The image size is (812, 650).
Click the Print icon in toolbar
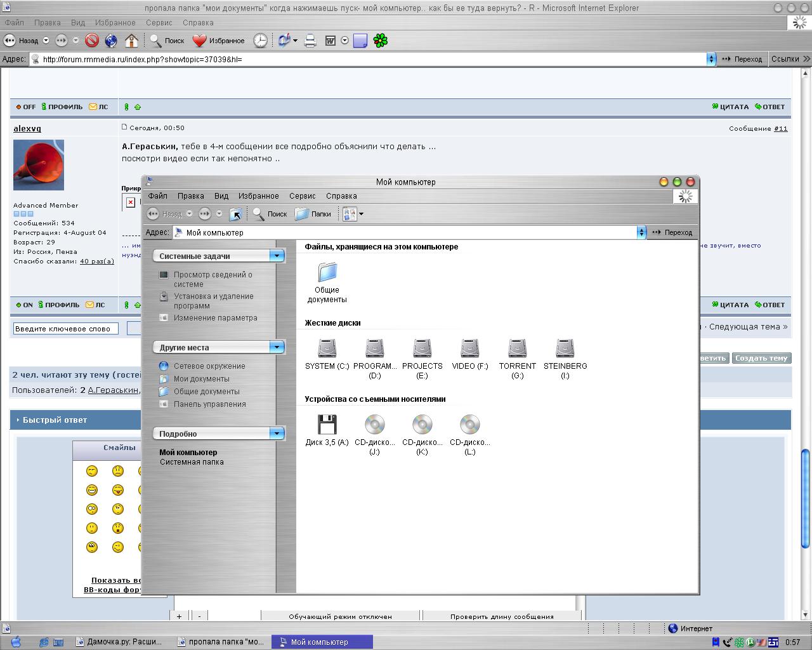pyautogui.click(x=310, y=41)
